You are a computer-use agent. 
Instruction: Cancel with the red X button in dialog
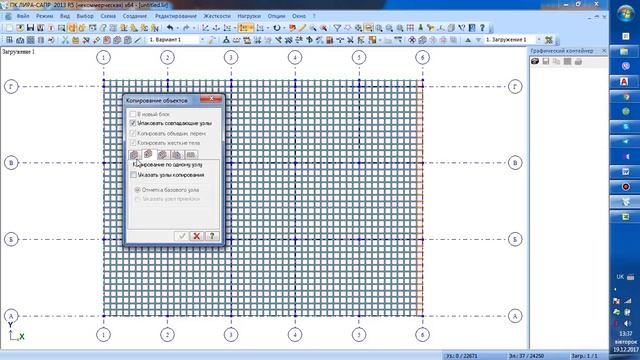[197, 236]
